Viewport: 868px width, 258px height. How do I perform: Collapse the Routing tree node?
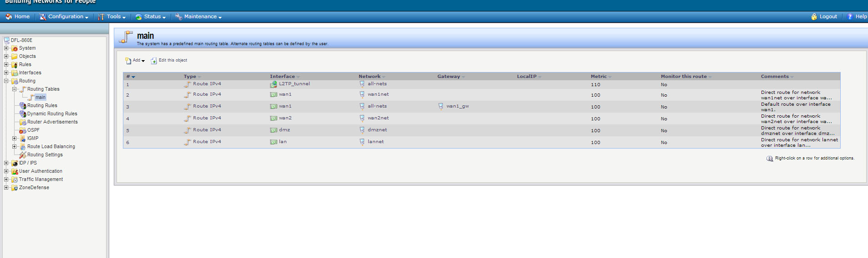point(6,81)
